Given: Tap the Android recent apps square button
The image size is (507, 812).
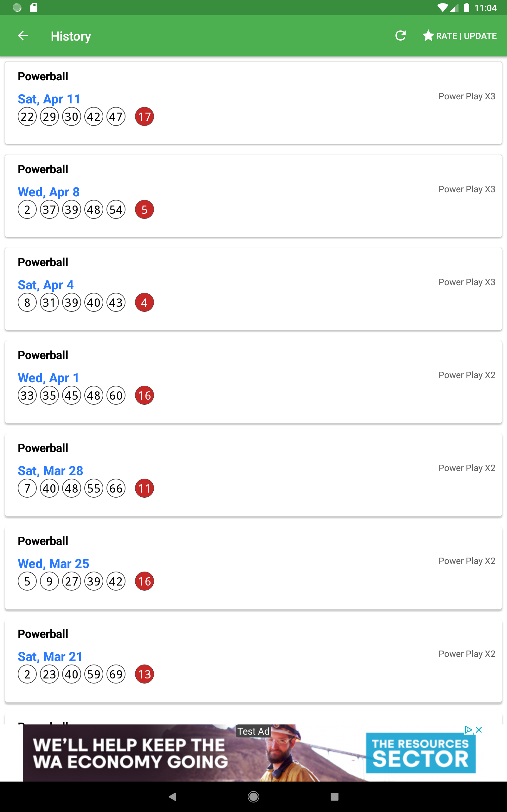Looking at the screenshot, I should (334, 796).
